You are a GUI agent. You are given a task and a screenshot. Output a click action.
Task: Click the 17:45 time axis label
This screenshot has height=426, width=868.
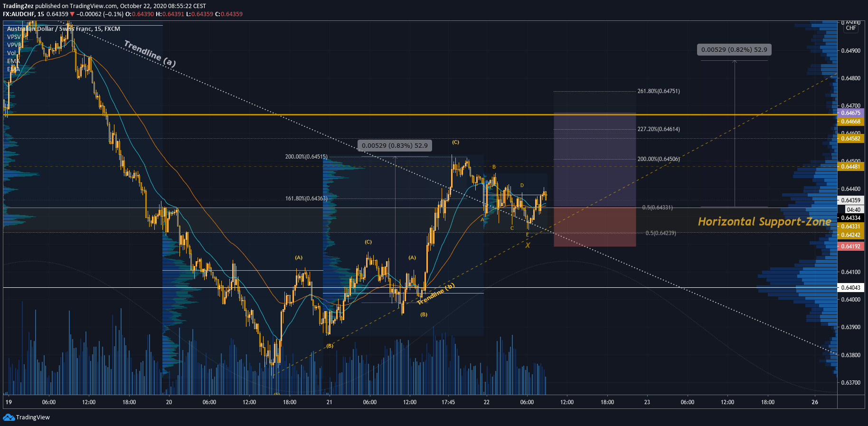[x=448, y=402]
